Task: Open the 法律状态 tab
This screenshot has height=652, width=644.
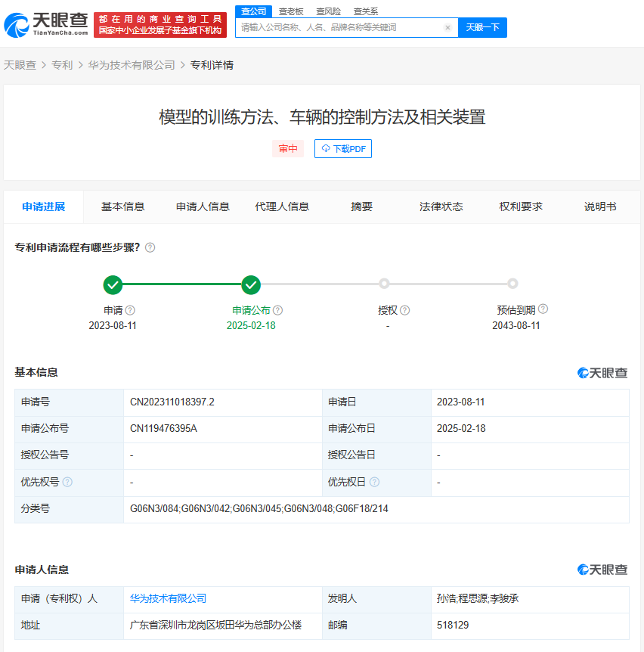Action: [441, 206]
